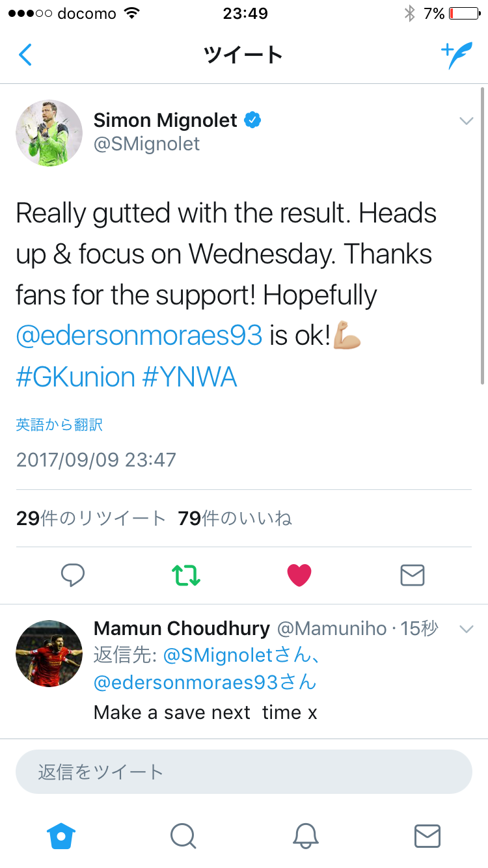Open the #GKunion hashtag

pos(75,377)
